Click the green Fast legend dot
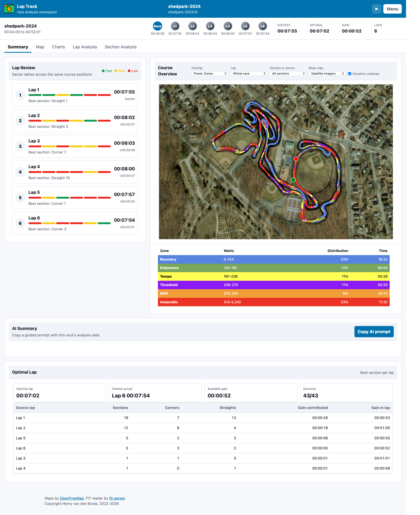The image size is (420, 515). pos(103,71)
